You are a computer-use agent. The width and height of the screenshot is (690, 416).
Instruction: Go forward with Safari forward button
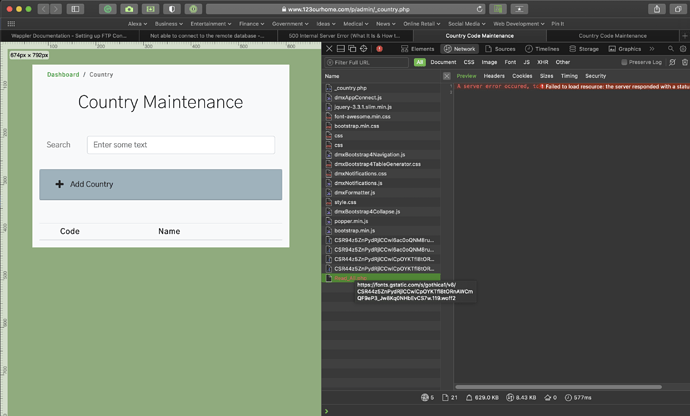[x=55, y=9]
